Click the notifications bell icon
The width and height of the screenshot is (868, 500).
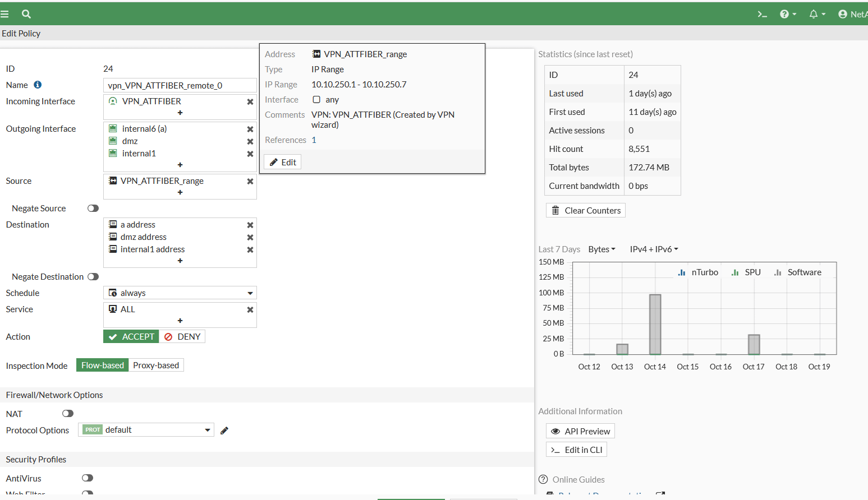tap(814, 14)
